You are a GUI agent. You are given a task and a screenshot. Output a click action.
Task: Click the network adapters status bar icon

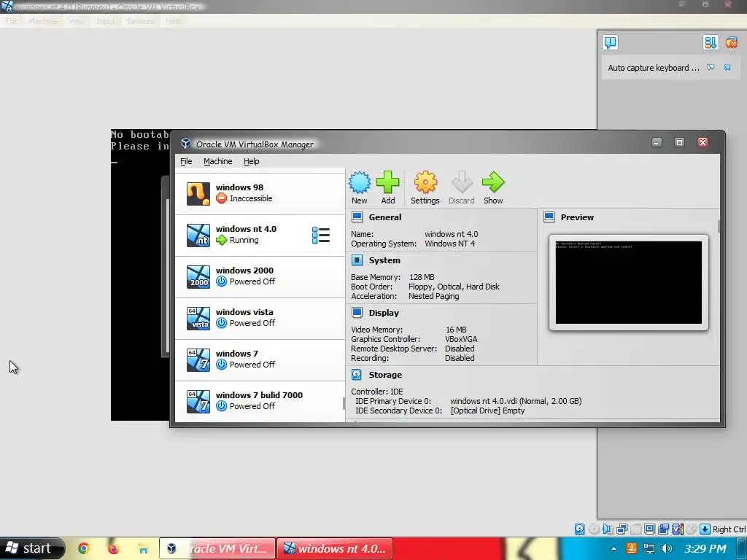622,529
